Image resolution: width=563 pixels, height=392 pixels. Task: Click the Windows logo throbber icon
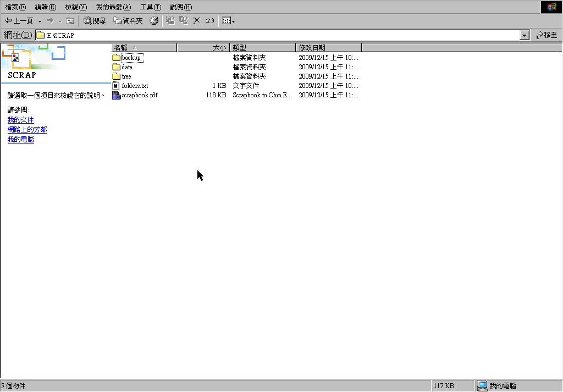pos(551,7)
